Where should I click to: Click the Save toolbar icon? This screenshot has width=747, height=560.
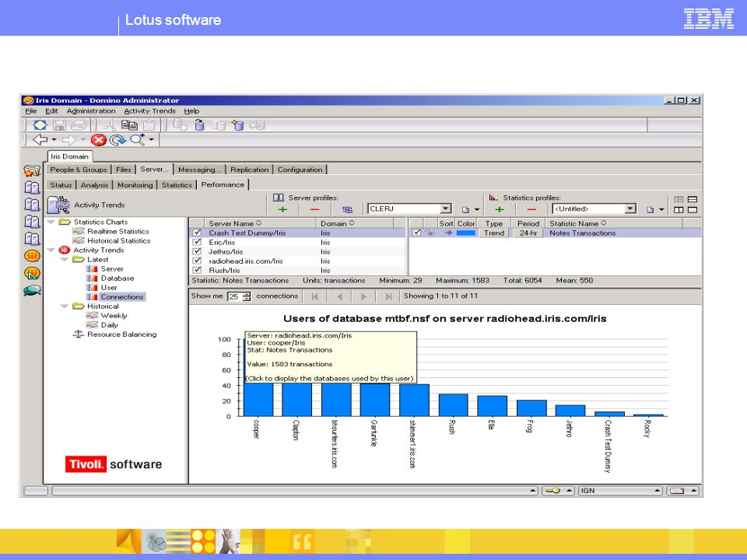[x=59, y=125]
